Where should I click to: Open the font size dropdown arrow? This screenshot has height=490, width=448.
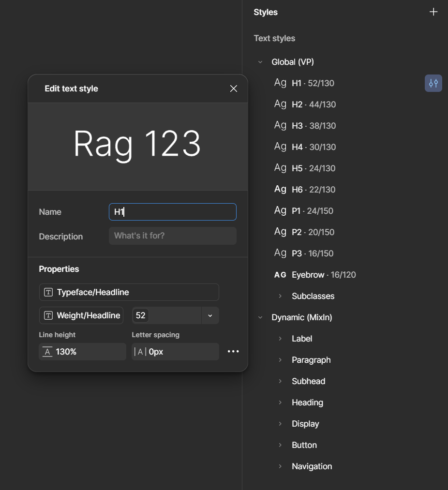coord(210,315)
